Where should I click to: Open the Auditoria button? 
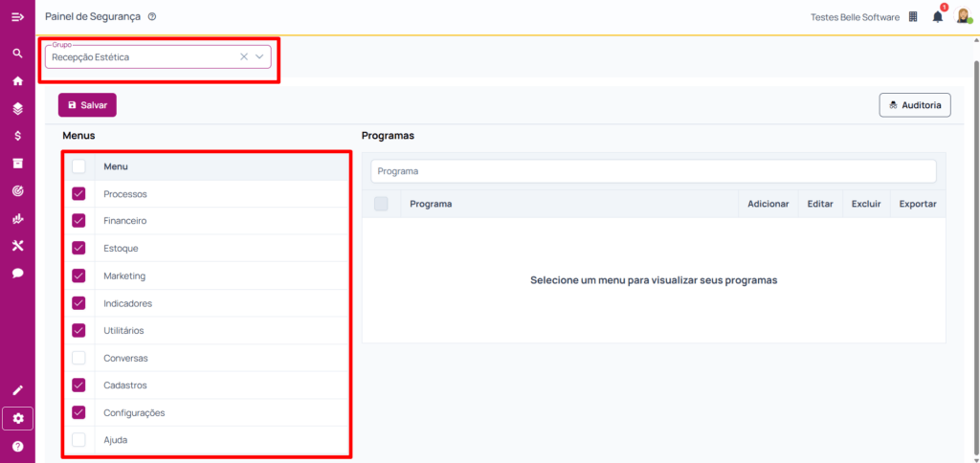tap(914, 105)
